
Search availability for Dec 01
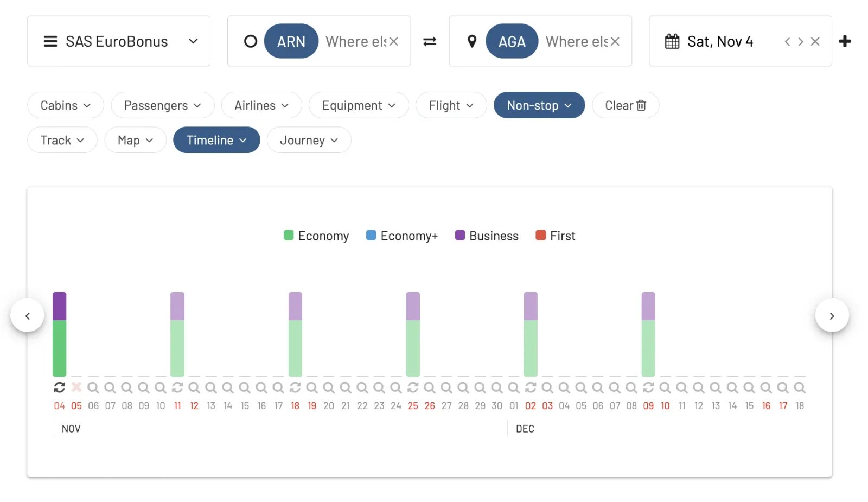pyautogui.click(x=514, y=387)
